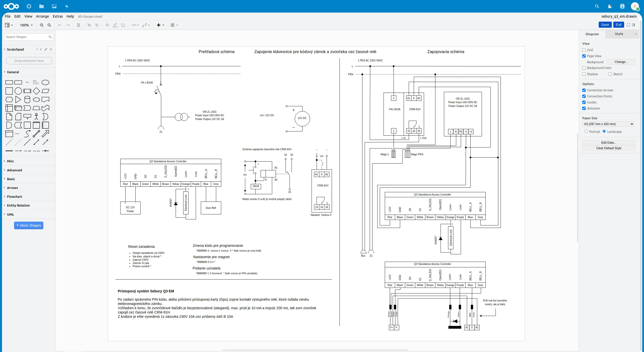Click the Clear Default Style button

coord(609,148)
